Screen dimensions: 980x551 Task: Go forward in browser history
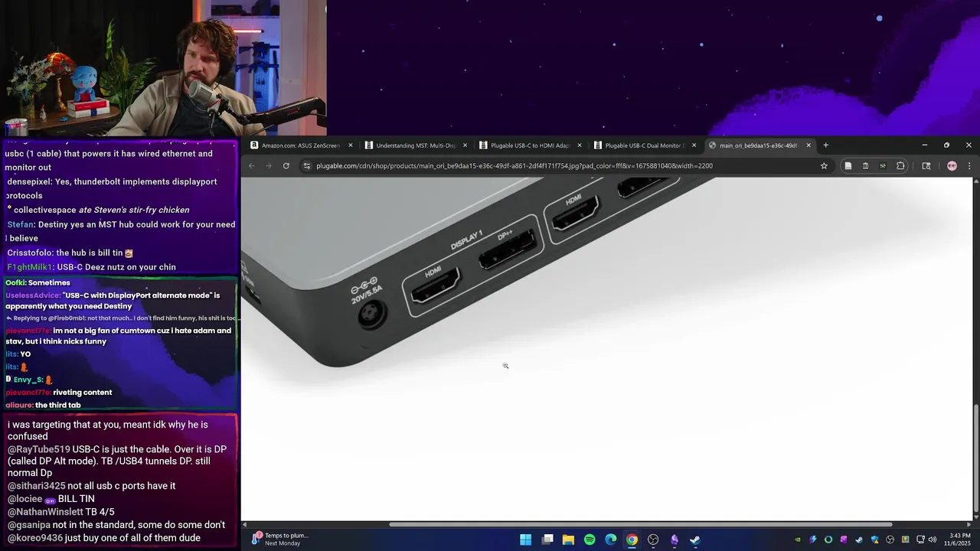point(268,165)
